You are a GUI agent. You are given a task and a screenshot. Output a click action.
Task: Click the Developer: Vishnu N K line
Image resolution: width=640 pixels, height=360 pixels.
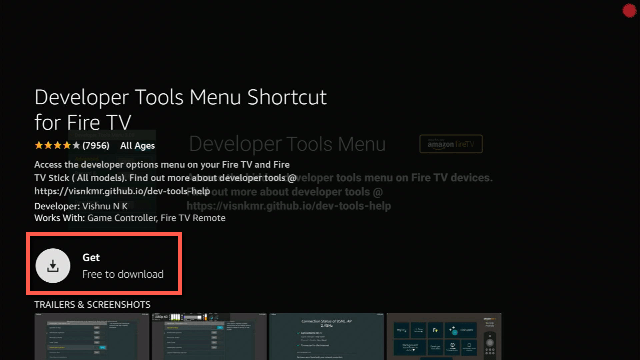coord(81,206)
